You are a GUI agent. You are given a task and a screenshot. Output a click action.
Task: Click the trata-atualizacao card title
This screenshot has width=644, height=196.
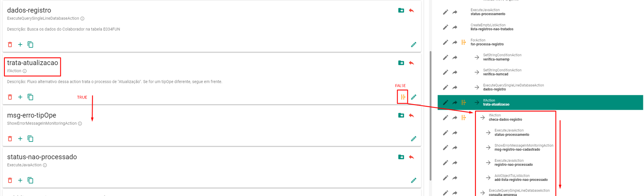click(x=33, y=63)
